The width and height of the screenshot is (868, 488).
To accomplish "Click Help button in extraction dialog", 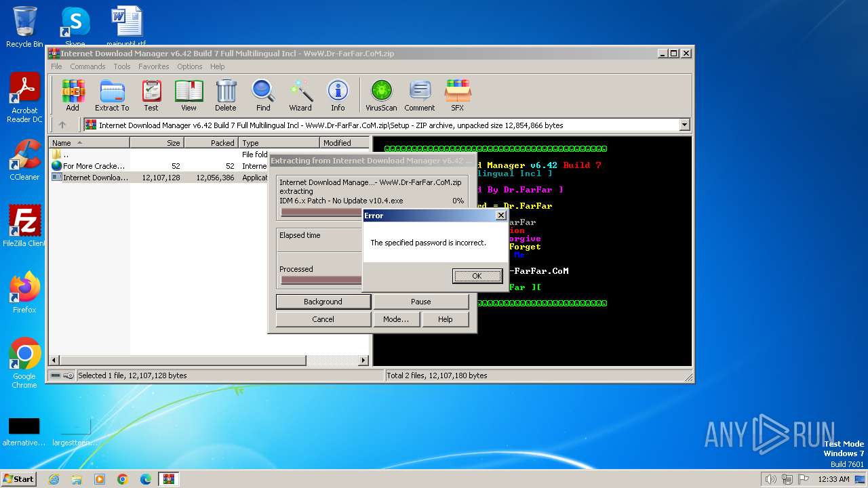I will (445, 319).
